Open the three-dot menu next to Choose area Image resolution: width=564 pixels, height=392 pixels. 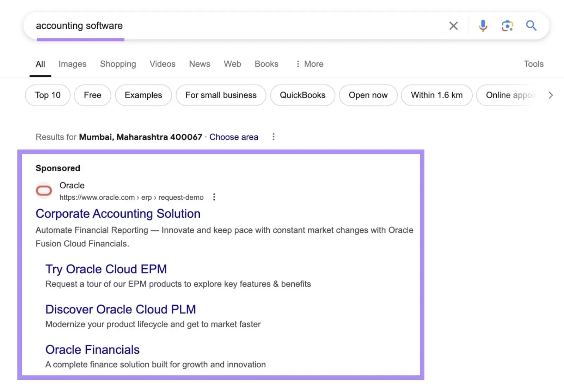274,137
